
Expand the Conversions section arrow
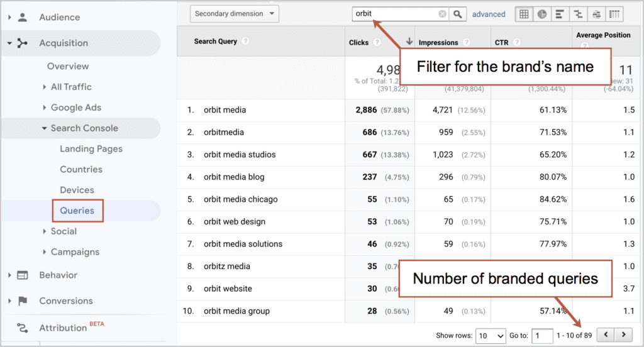9,301
